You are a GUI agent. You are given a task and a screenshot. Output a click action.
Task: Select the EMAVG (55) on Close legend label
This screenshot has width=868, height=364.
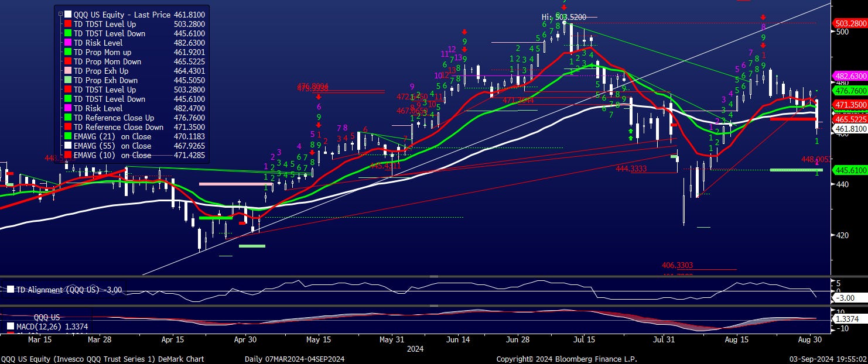pos(112,146)
